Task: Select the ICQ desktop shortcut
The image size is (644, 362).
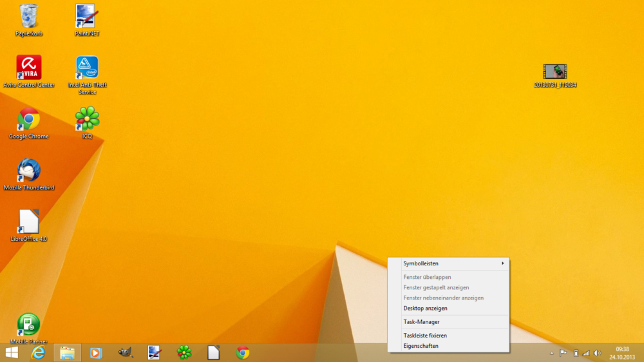Action: click(x=87, y=123)
